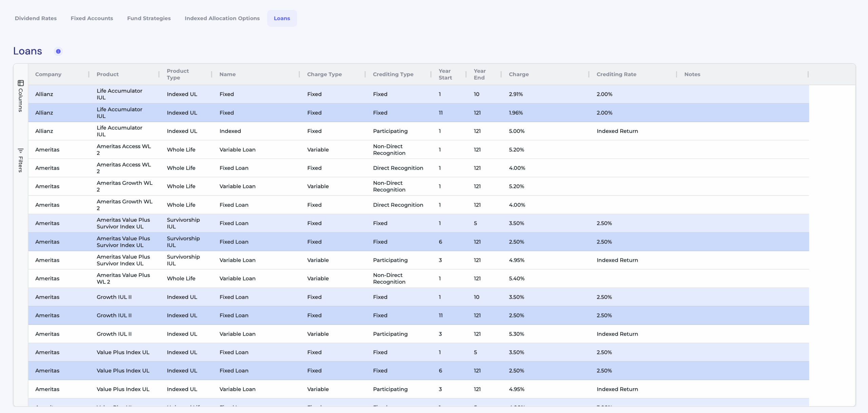The image size is (868, 413).
Task: Sort by the Charge Type header
Action: [324, 74]
